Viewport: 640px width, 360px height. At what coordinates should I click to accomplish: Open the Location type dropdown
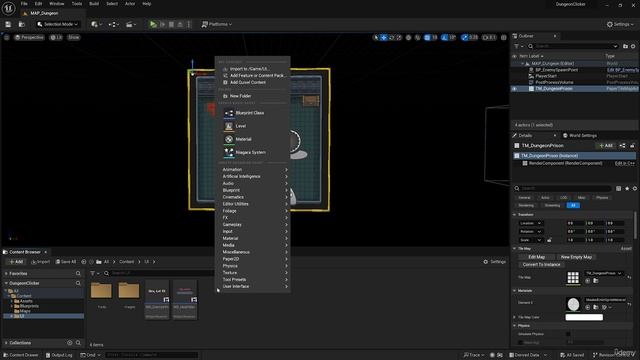(531, 223)
